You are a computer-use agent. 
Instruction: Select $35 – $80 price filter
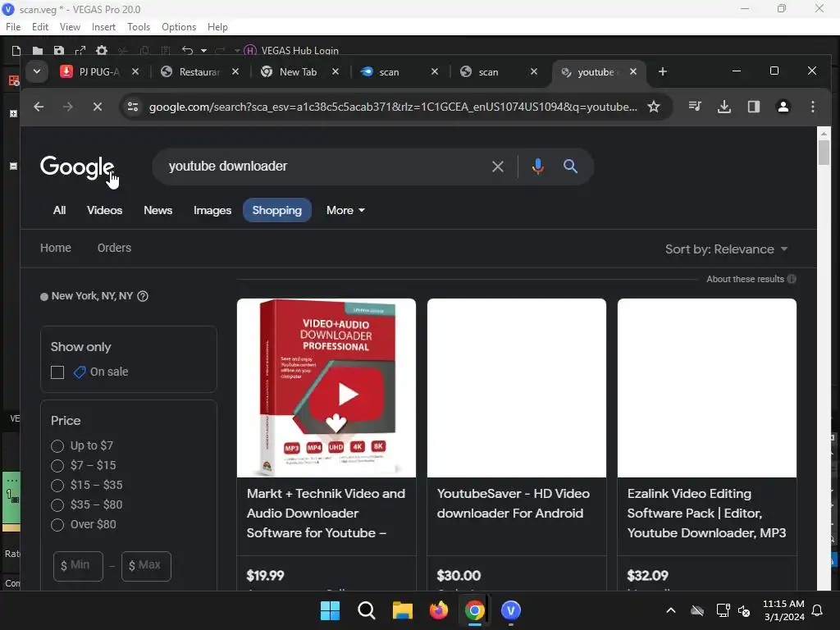pos(57,505)
